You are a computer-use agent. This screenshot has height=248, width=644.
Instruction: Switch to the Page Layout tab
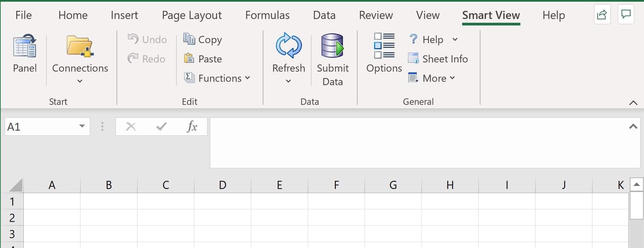192,15
